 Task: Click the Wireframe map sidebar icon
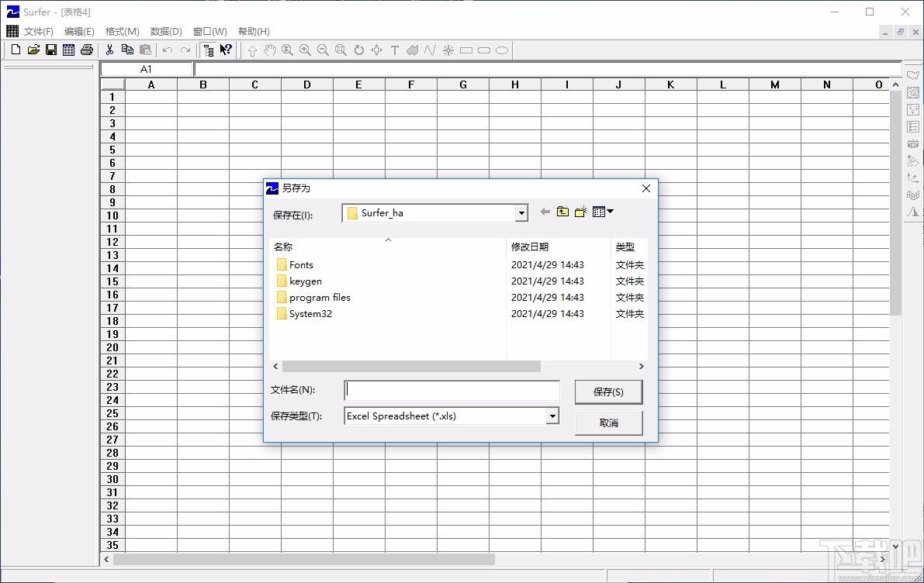tap(913, 195)
